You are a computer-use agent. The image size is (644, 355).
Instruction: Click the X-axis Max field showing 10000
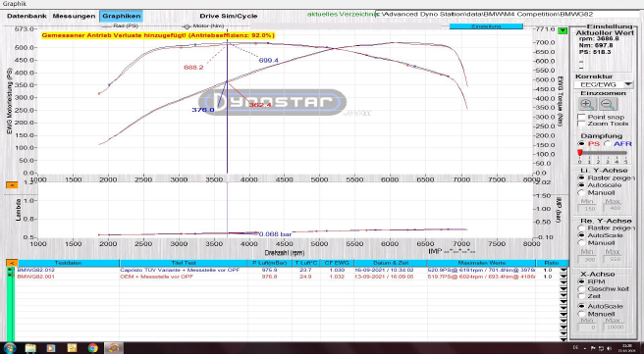[x=614, y=328]
